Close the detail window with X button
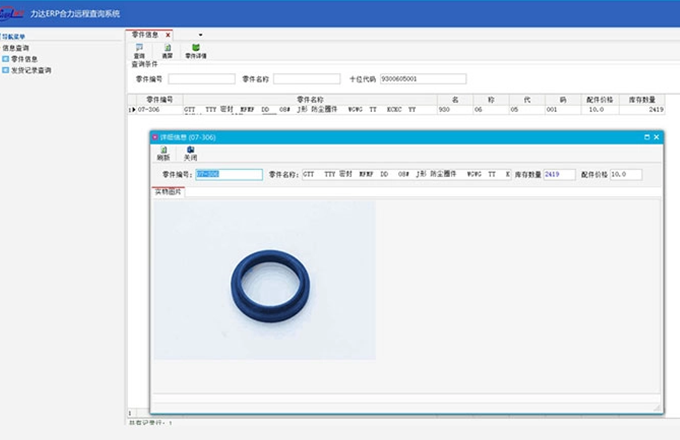 [x=657, y=137]
